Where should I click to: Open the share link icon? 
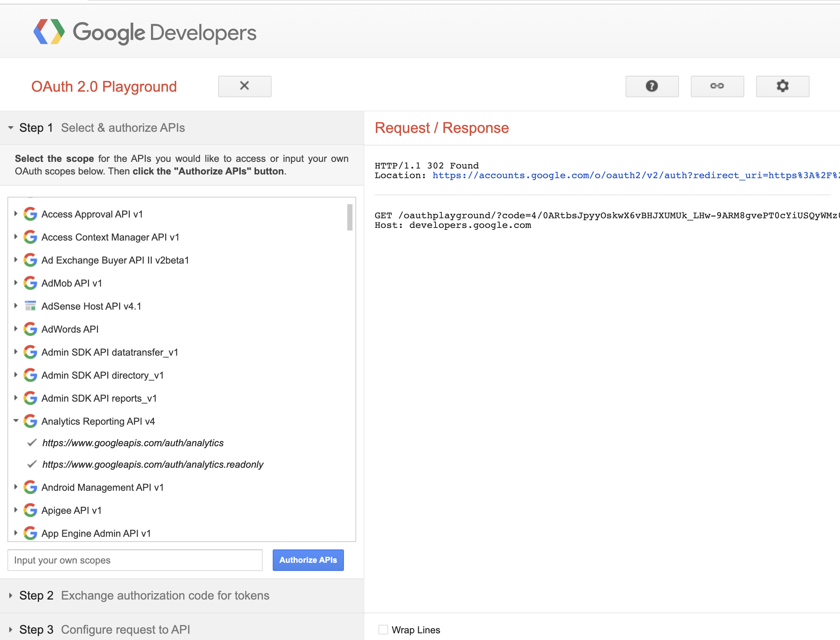718,86
